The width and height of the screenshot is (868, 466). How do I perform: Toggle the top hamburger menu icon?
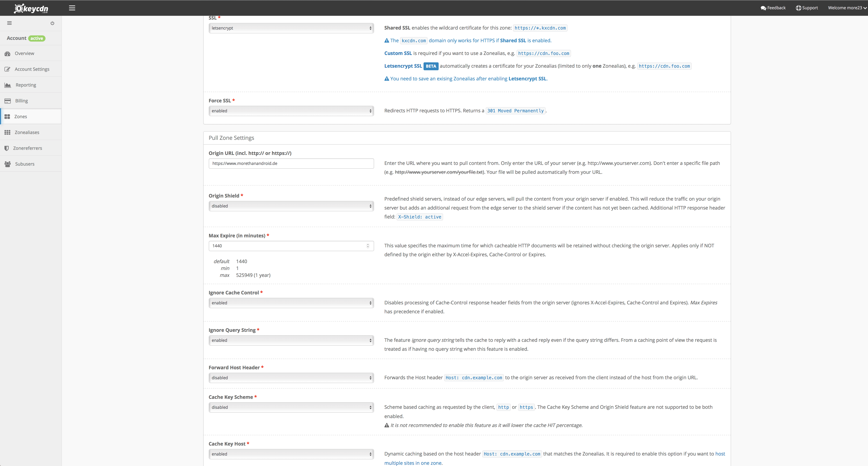pos(72,8)
